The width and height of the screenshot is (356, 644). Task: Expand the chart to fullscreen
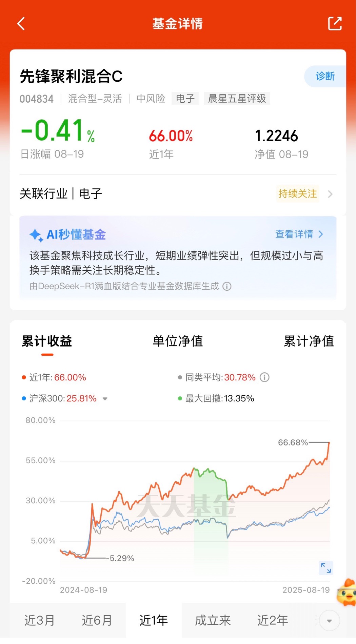326,568
